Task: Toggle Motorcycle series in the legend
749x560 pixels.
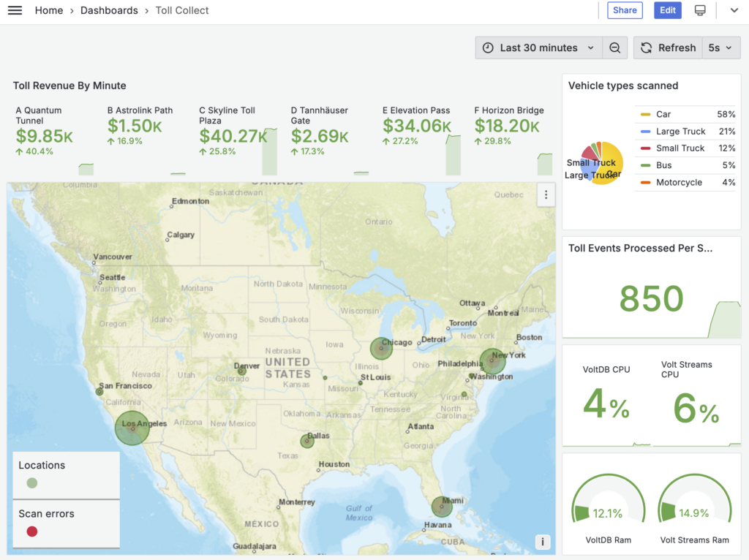Action: point(678,183)
